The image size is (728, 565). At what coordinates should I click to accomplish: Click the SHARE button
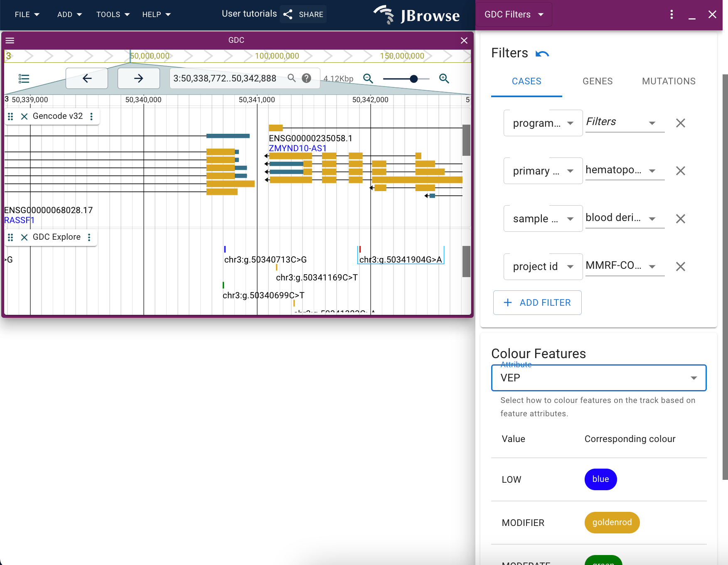pyautogui.click(x=303, y=15)
